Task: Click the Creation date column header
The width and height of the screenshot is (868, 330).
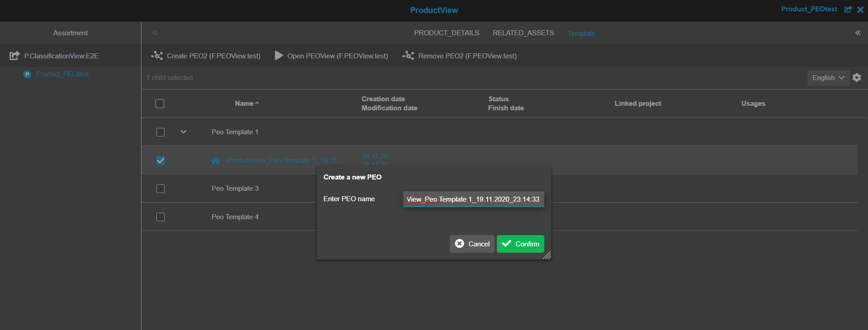Action: (383, 99)
